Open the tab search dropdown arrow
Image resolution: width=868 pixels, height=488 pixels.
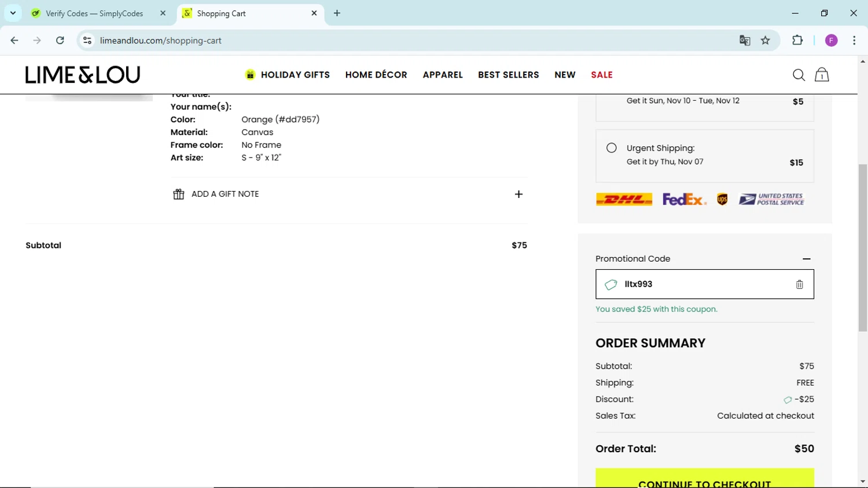[x=13, y=13]
